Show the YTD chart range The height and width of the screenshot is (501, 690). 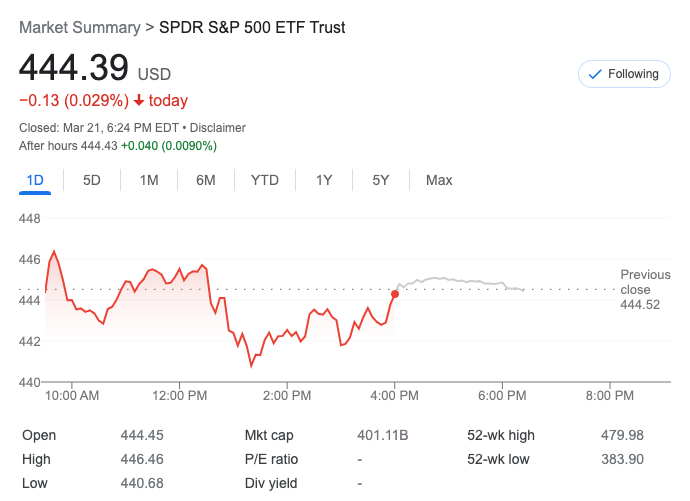(x=265, y=180)
